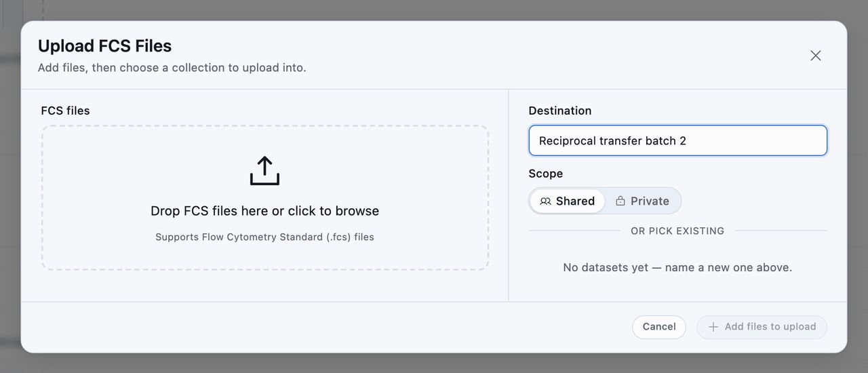Click the lock icon on Private option
This screenshot has height=373, width=868.
pos(620,201)
